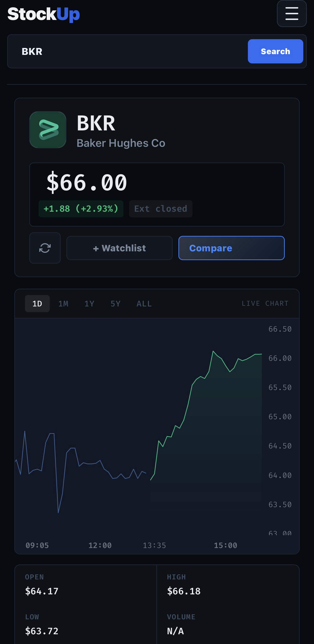This screenshot has height=644, width=314.
Task: Show the ALL time range chart
Action: pos(144,304)
